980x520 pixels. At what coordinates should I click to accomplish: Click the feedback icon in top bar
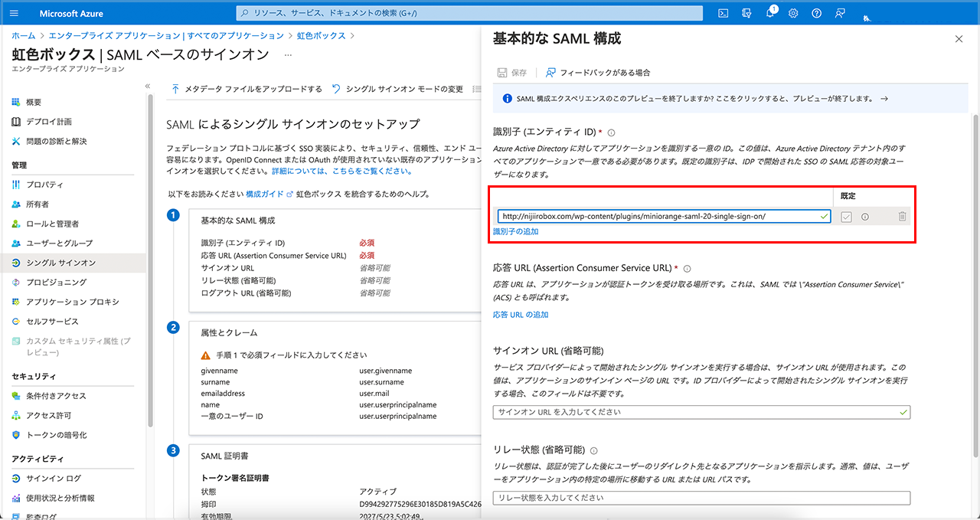click(841, 13)
